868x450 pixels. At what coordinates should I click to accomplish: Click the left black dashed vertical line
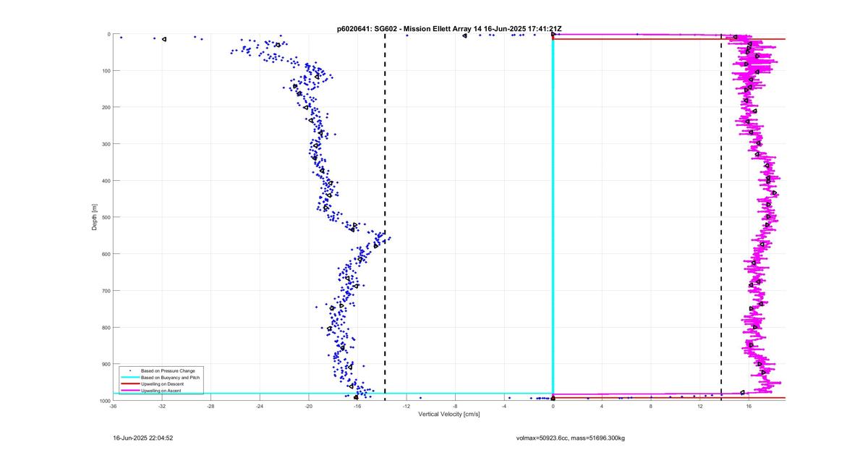point(385,217)
